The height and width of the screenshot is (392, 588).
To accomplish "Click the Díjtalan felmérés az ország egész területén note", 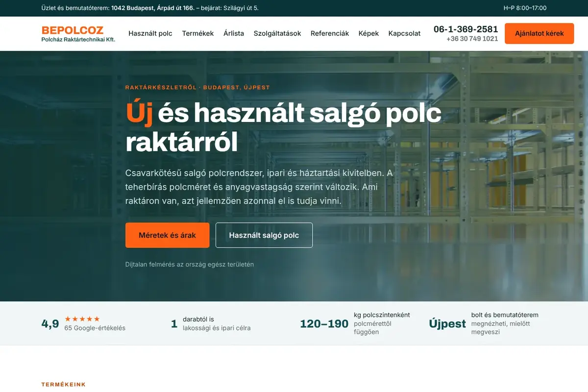I will tap(190, 264).
